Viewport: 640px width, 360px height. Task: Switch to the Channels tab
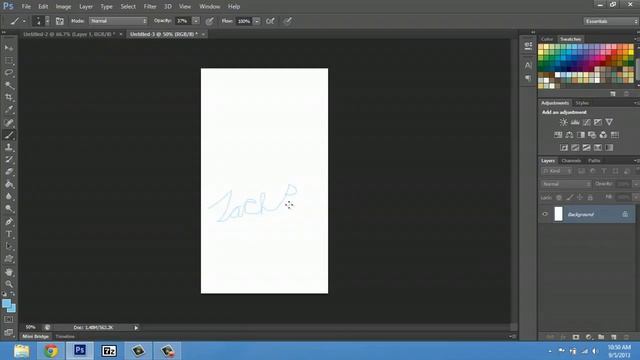click(x=571, y=160)
